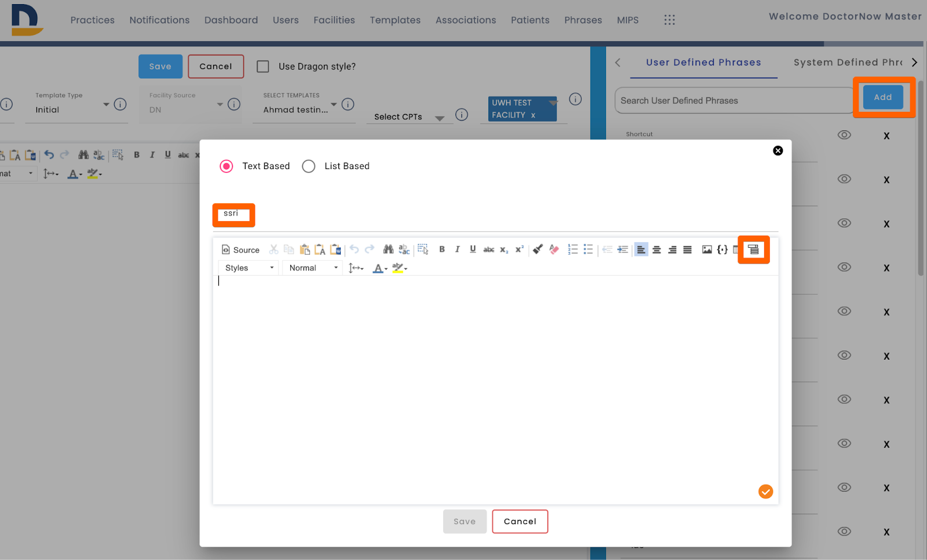Click the orange checkmark in the editor corner
The width and height of the screenshot is (927, 560).
[x=765, y=492]
